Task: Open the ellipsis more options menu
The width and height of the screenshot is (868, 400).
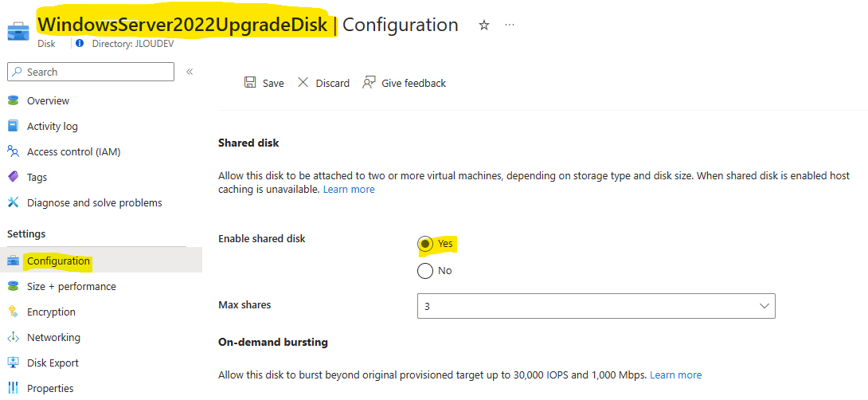Action: pyautogui.click(x=510, y=25)
